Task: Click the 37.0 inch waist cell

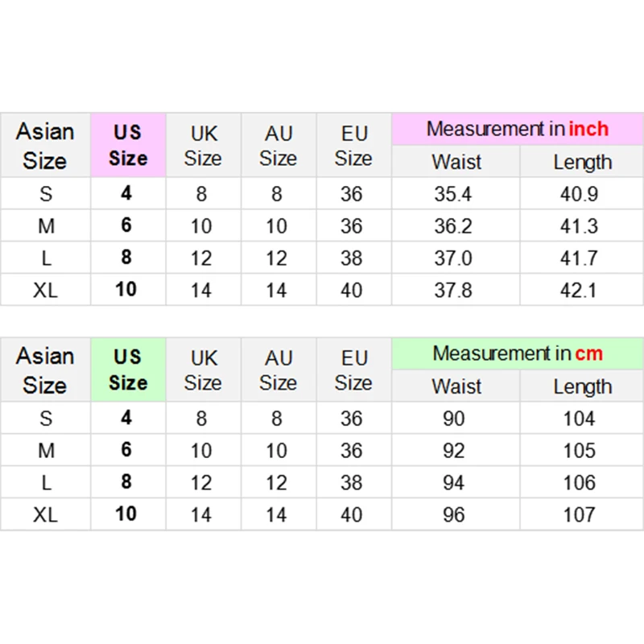Action: [x=453, y=258]
